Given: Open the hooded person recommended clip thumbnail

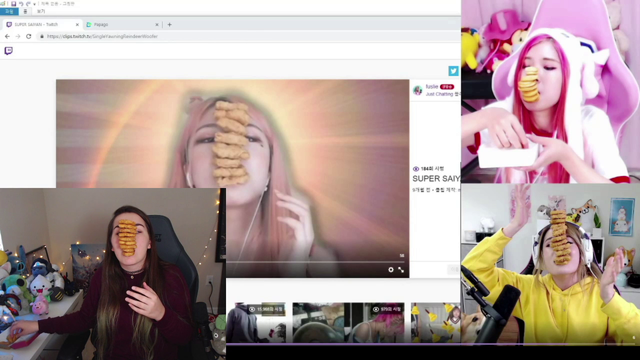Looking at the screenshot, I should tap(256, 322).
